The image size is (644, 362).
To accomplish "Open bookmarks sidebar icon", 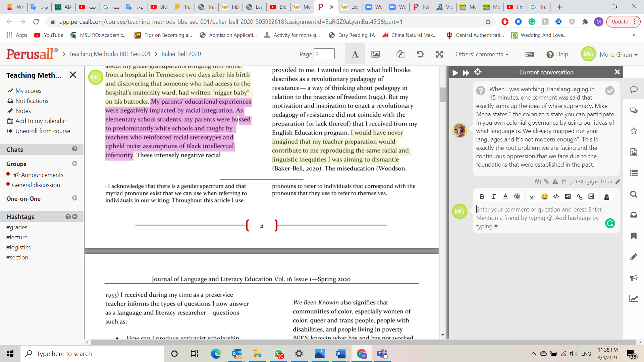I will coord(634,236).
